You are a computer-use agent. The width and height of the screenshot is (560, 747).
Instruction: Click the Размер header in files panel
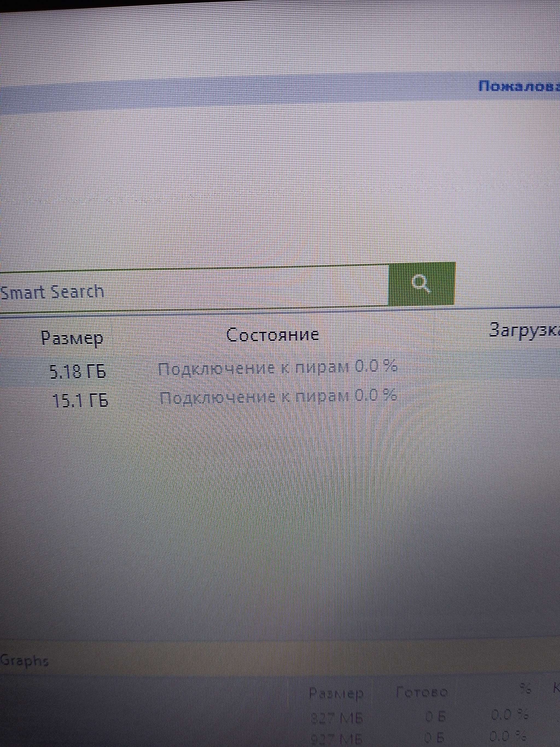[336, 693]
